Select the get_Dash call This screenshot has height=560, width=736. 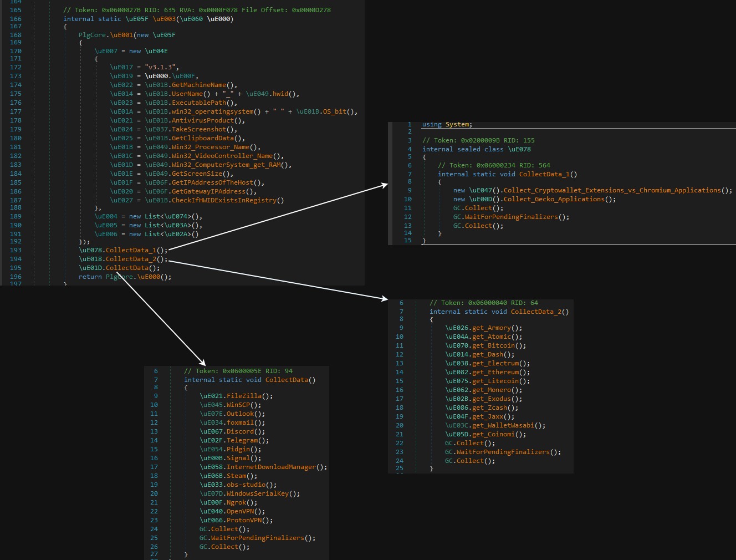[488, 354]
